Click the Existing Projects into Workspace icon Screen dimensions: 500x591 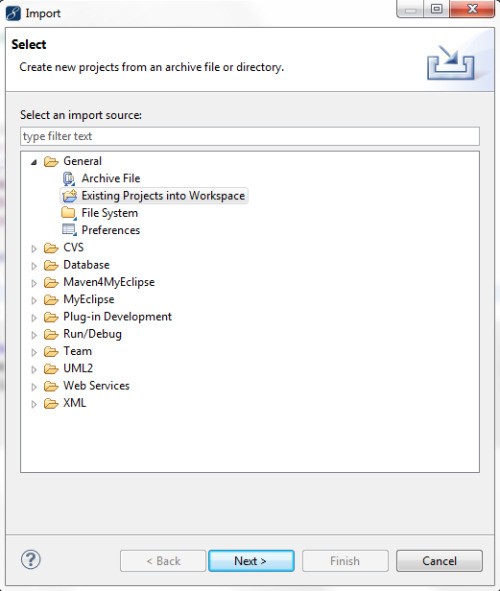pyautogui.click(x=69, y=196)
